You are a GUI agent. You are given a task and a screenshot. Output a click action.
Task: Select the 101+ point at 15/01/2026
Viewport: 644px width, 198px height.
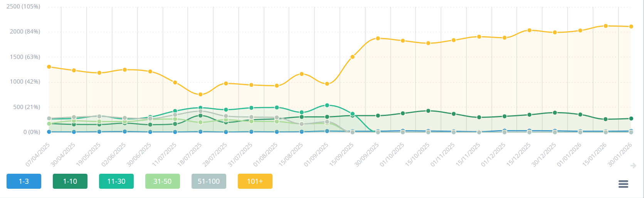pos(605,26)
